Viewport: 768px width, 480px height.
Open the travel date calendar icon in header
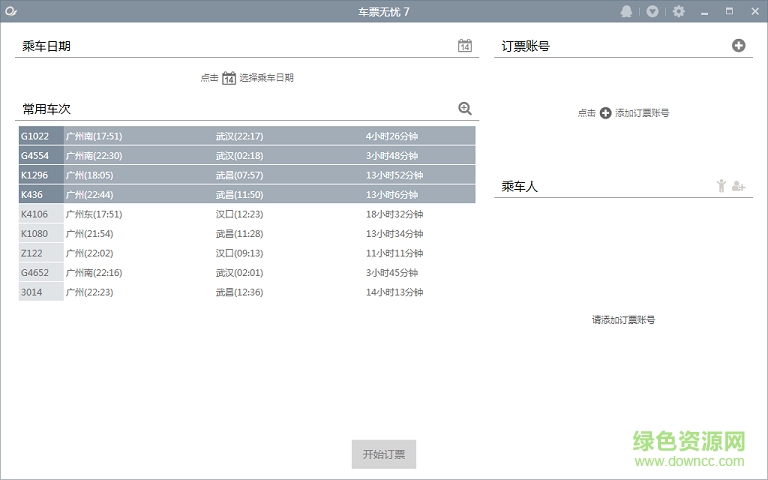465,46
